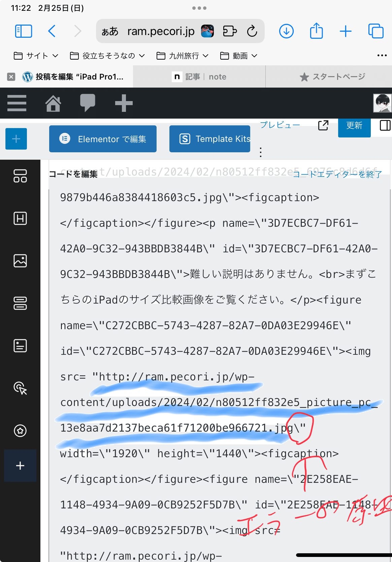
Task: Tap the ram.pecori.jp address field
Action: [x=161, y=31]
